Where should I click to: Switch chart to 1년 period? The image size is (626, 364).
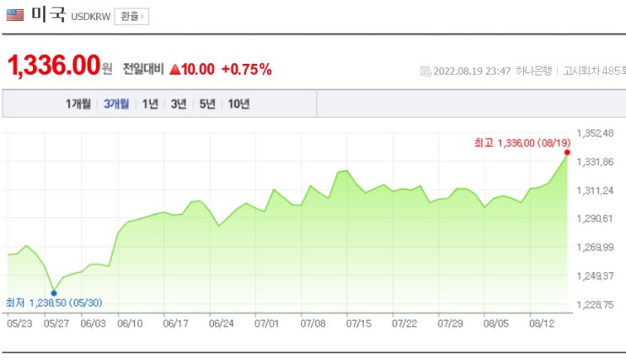click(x=151, y=104)
